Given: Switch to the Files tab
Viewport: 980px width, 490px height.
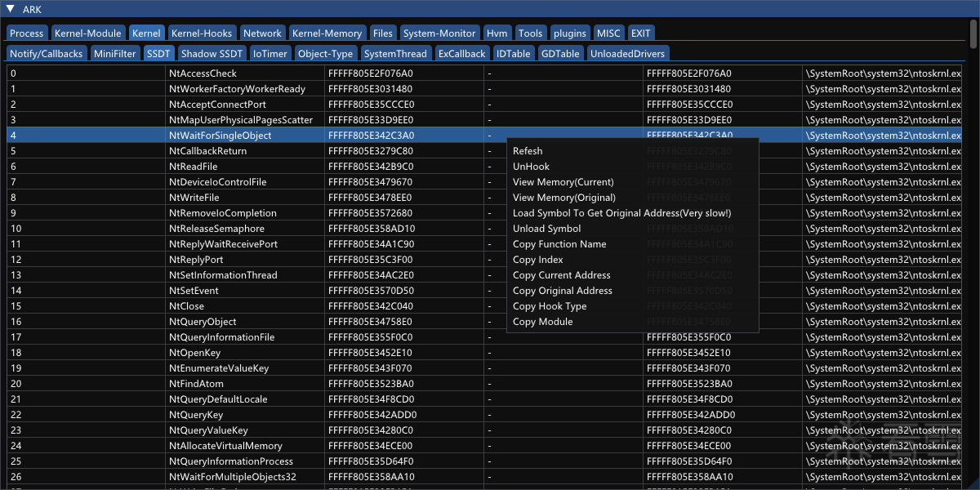Looking at the screenshot, I should click(x=382, y=33).
